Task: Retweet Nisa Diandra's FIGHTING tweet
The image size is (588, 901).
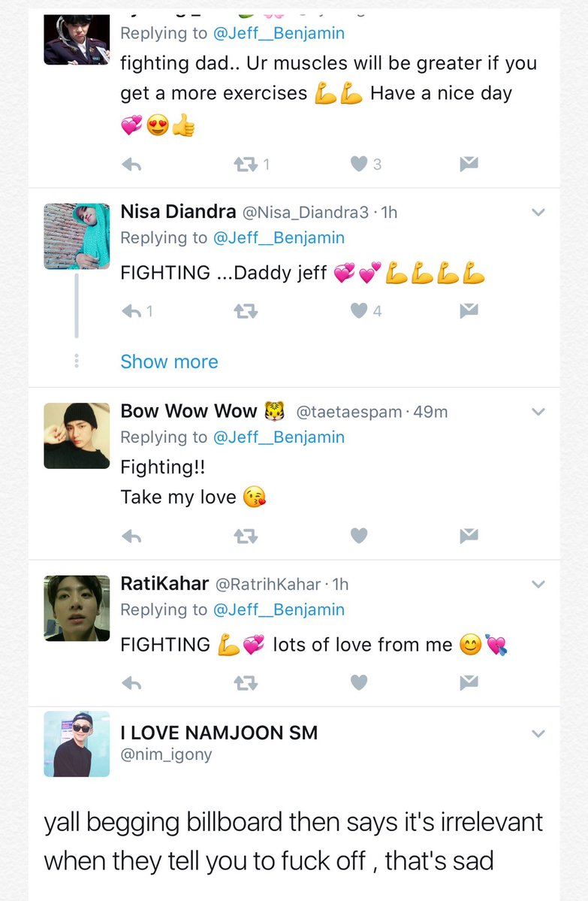Action: [x=246, y=310]
